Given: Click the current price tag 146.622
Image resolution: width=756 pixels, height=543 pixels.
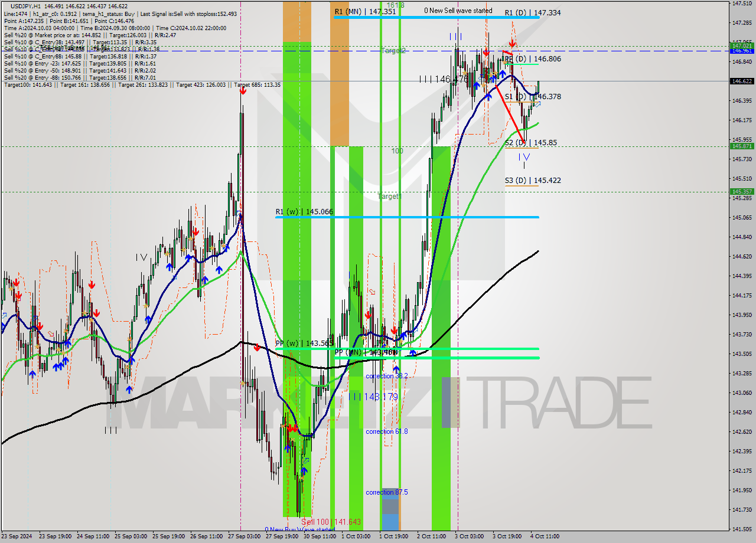Looking at the screenshot, I should (741, 81).
